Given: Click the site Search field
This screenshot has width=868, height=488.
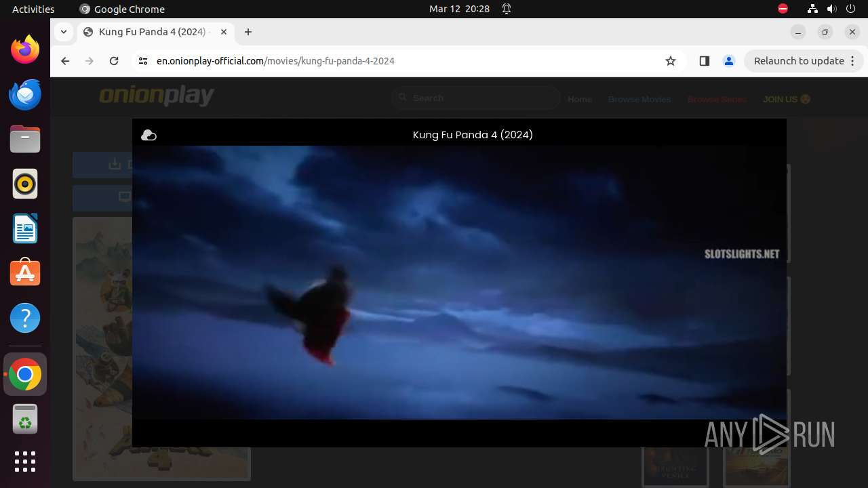Looking at the screenshot, I should (475, 98).
